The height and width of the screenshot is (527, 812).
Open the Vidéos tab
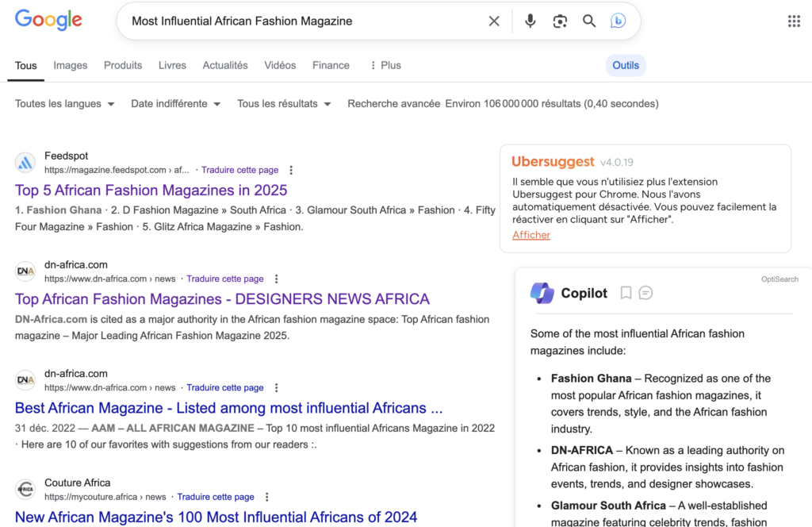coord(280,65)
